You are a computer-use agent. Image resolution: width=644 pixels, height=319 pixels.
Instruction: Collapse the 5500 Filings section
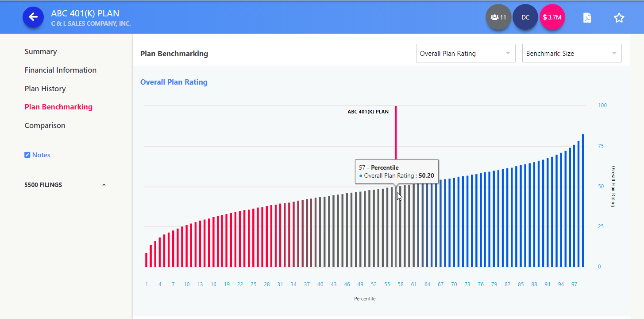(104, 185)
